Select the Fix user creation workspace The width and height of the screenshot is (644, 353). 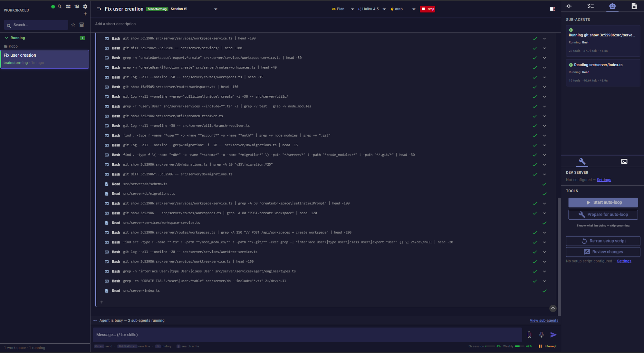[45, 59]
